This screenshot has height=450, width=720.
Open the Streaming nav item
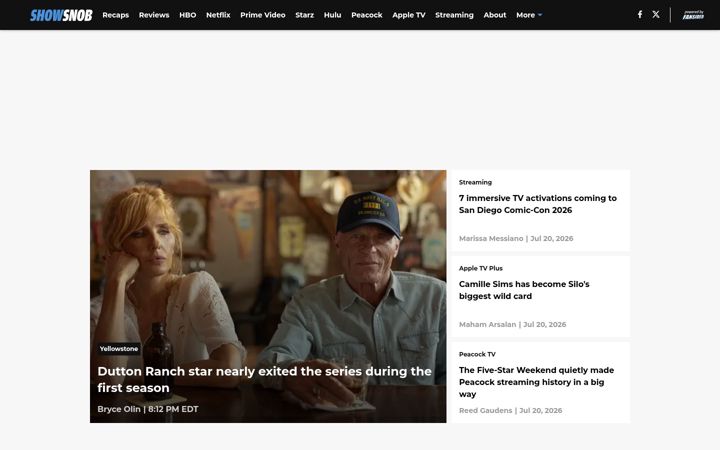(454, 15)
